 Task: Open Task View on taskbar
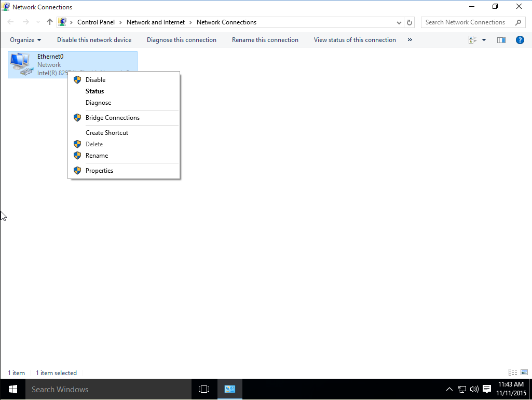click(x=204, y=389)
